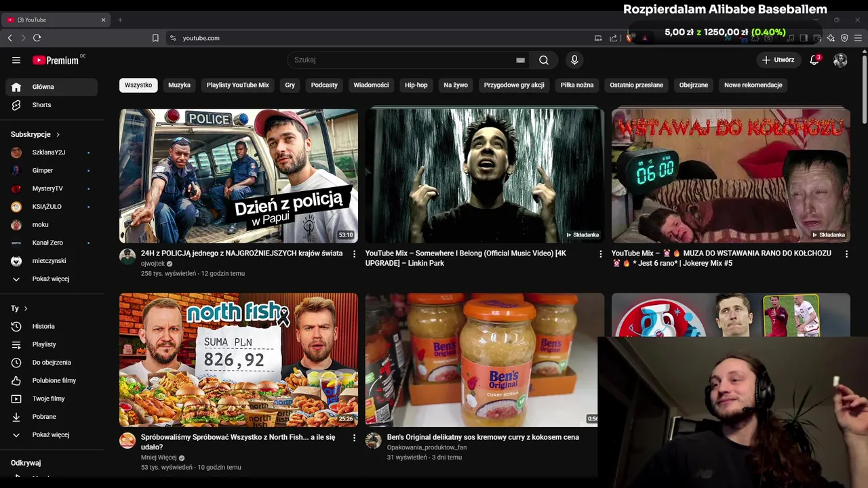
Task: Select the Wszystko filter chip
Action: [138, 85]
